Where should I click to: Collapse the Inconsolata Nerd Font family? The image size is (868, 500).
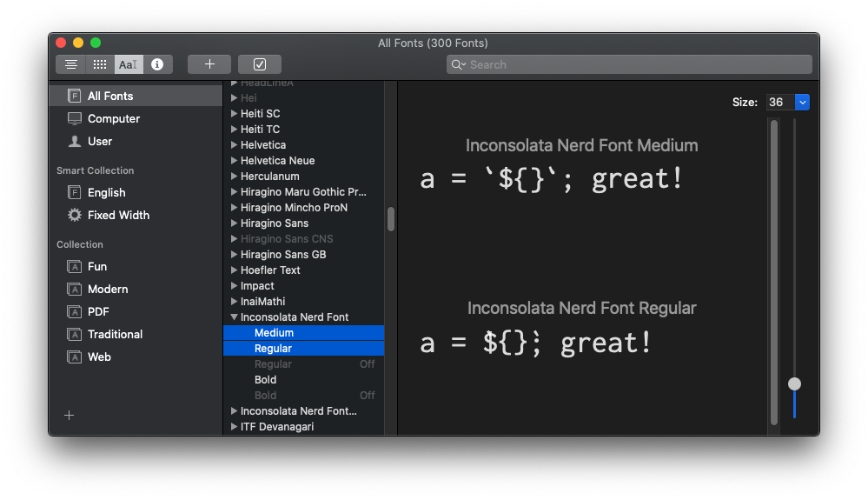(x=235, y=317)
